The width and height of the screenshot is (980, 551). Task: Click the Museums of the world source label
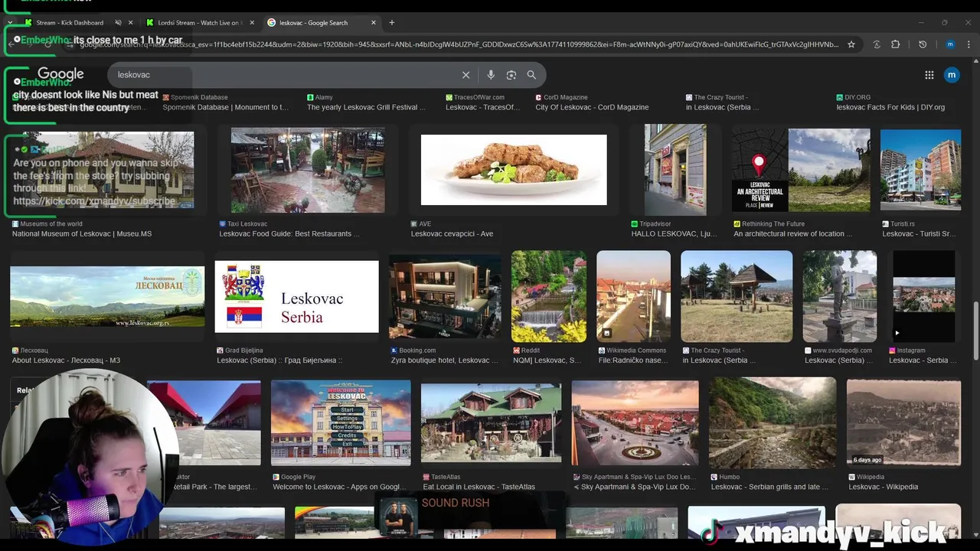coord(47,224)
